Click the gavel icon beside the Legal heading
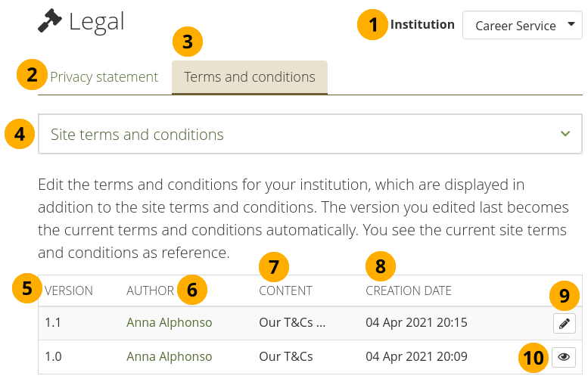 pyautogui.click(x=50, y=22)
